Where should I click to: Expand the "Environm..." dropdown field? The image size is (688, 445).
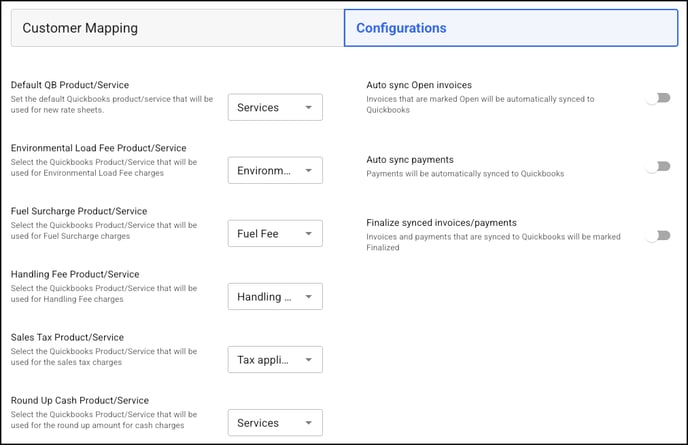275,170
